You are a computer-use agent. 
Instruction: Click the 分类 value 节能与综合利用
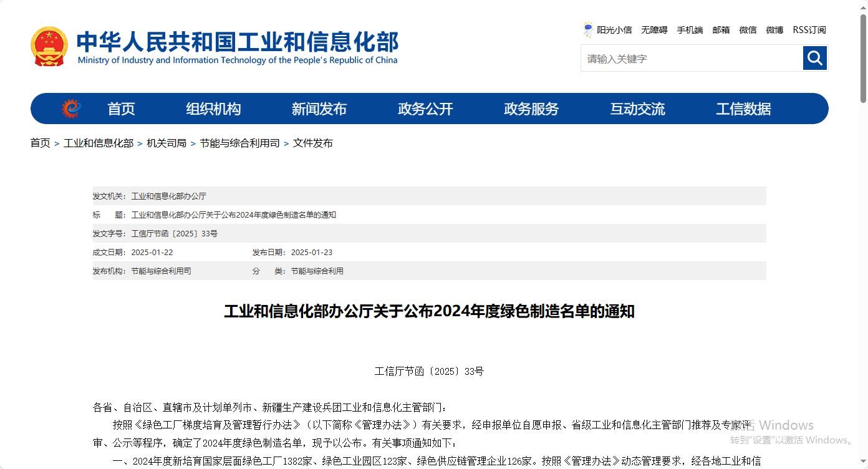tap(317, 271)
